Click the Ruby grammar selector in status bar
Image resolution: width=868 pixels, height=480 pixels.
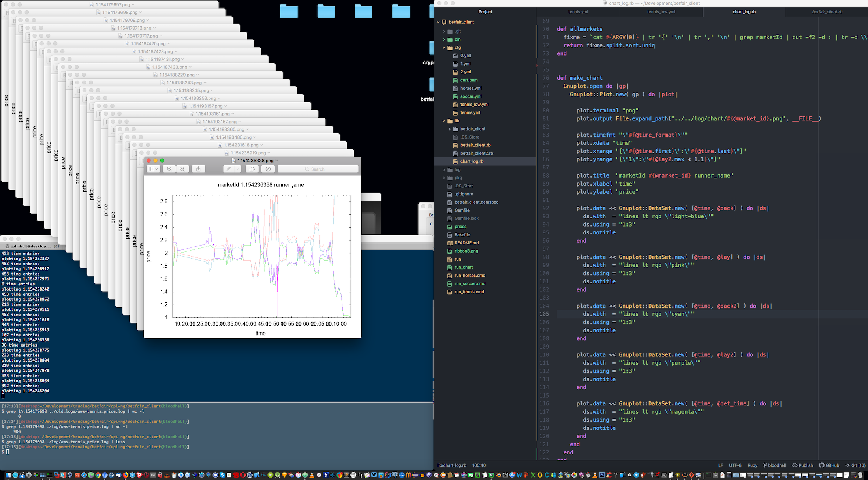coord(752,465)
